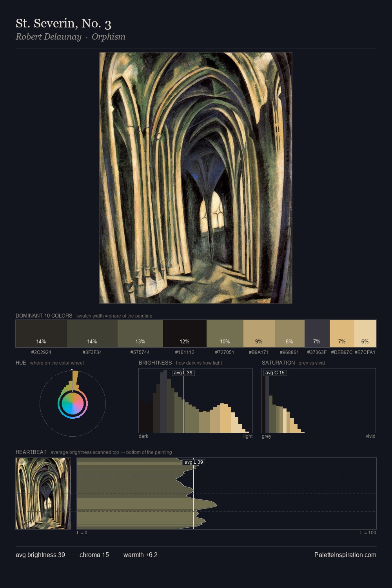Click the hex code text '#2C2924'
This screenshot has height=588, width=392.
coord(41,352)
